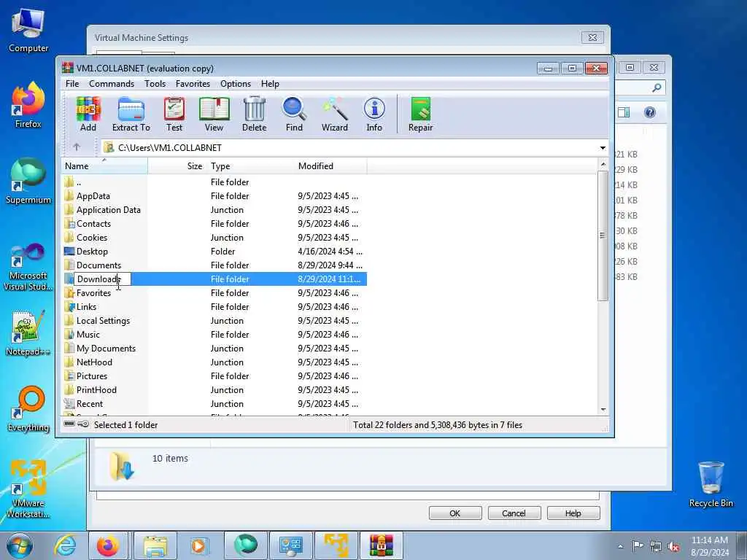
Task: Sort by the Modified column header
Action: tap(330, 166)
